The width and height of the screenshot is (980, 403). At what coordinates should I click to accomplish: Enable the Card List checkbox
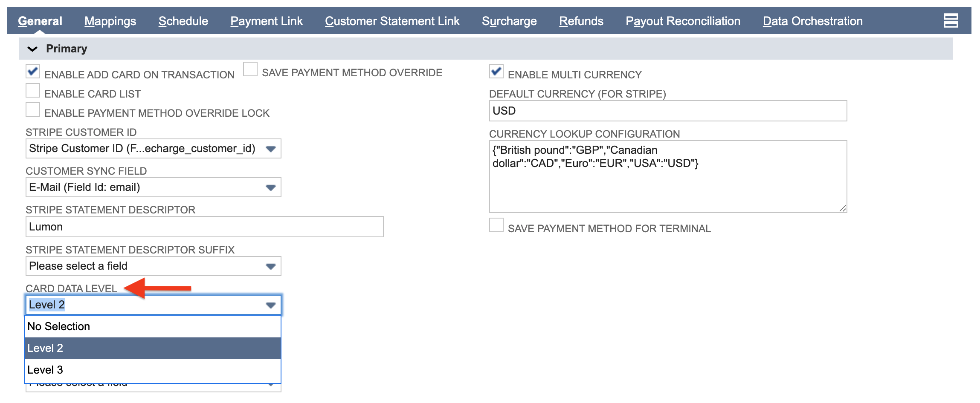click(x=33, y=91)
